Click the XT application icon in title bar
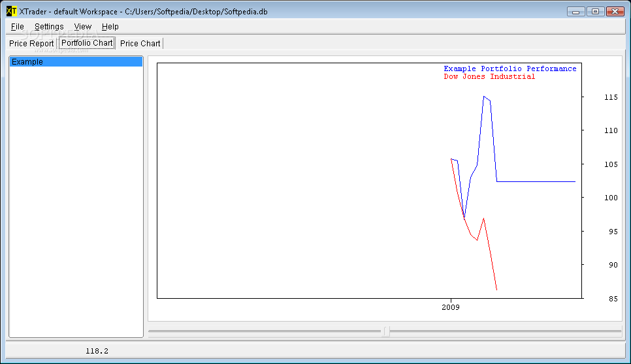The image size is (631, 364). tap(12, 11)
